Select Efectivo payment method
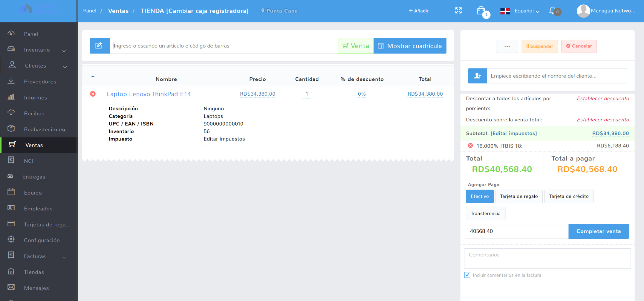Image resolution: width=644 pixels, height=301 pixels. coord(480,196)
